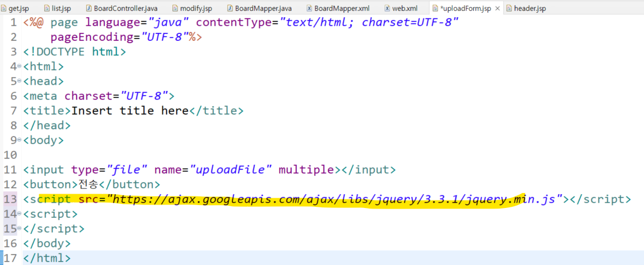
Task: Click the header.jsp file icon
Action: click(x=509, y=8)
